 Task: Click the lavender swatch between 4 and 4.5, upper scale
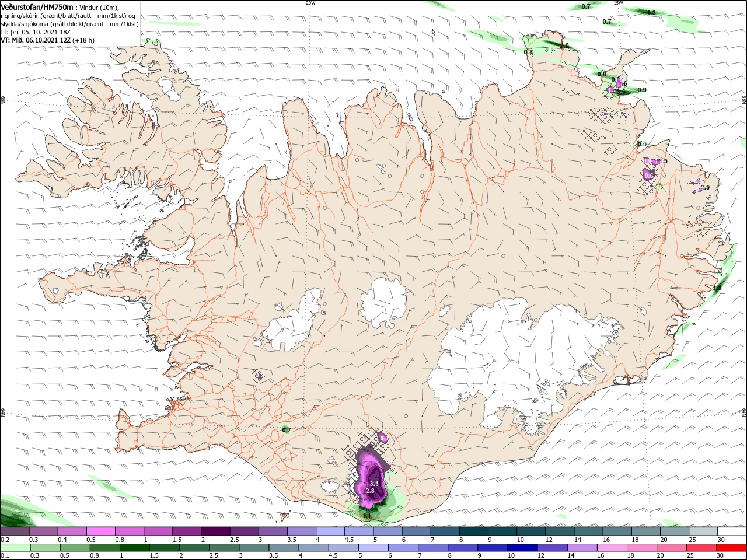click(x=330, y=531)
